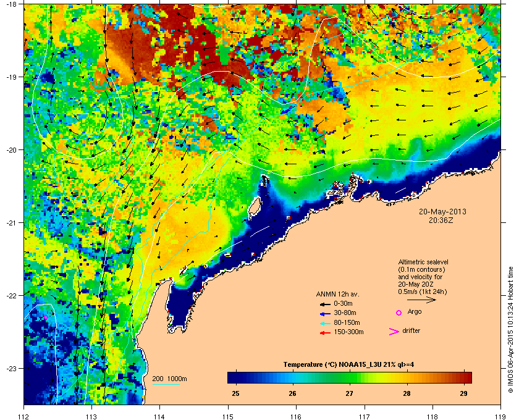Click the time label 20:36Z
519x420 pixels.
[441, 220]
